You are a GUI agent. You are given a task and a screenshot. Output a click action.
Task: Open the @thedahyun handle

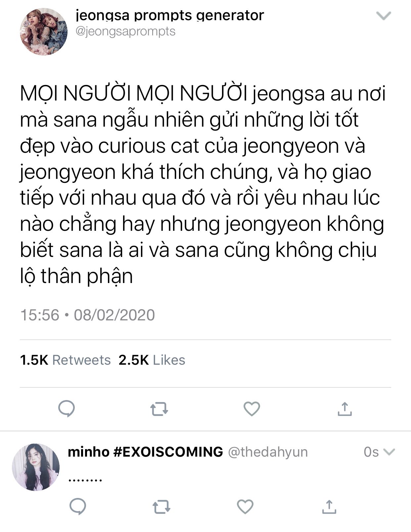coord(268,452)
